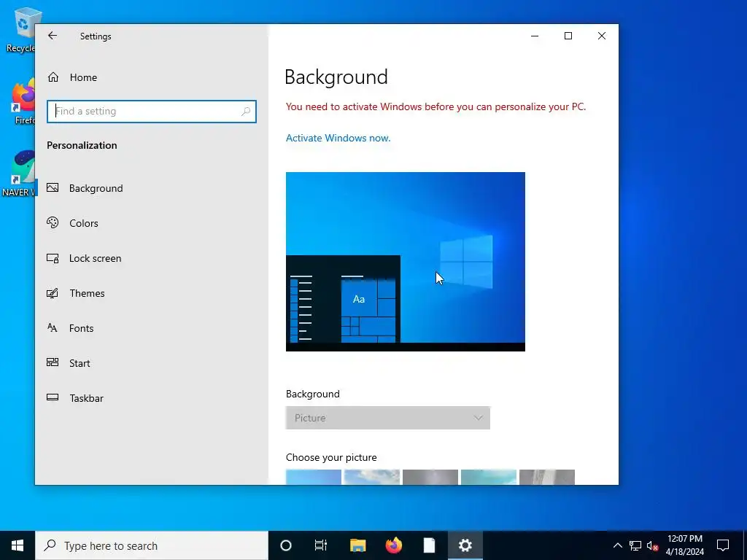Close the Settings window
This screenshot has width=747, height=560.
pos(602,36)
